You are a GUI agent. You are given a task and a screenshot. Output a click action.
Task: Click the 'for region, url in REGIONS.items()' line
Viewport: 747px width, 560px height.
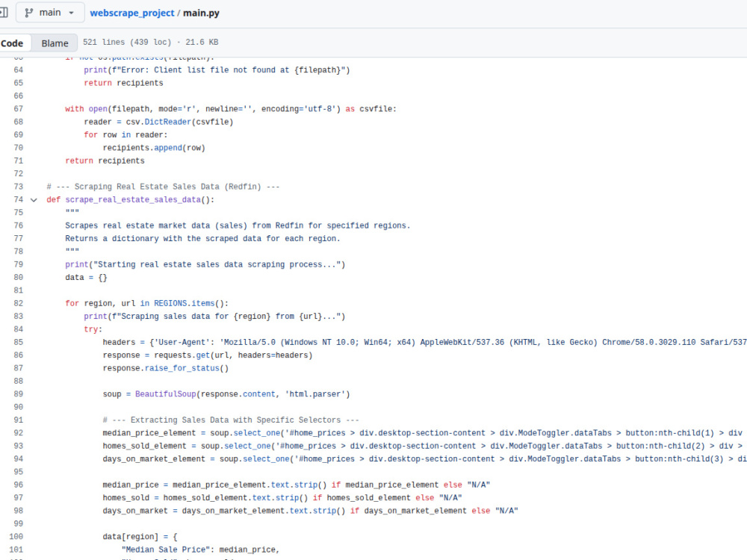[x=146, y=303]
